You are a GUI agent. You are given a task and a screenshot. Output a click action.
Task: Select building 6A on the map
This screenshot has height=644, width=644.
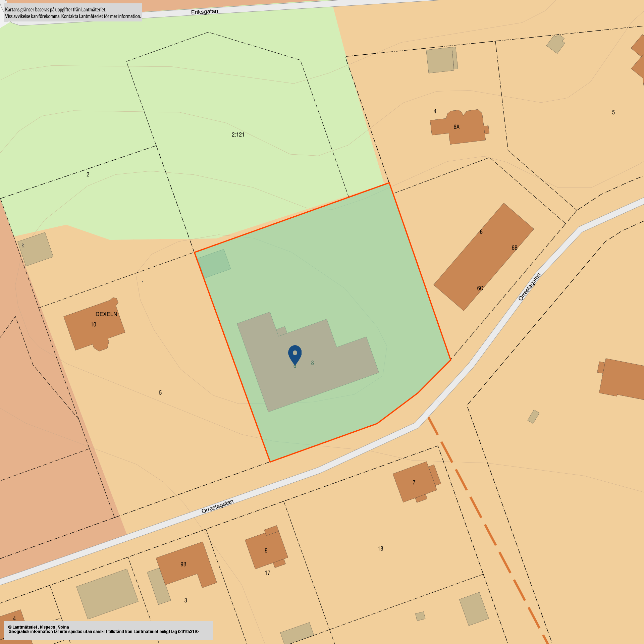point(457,127)
